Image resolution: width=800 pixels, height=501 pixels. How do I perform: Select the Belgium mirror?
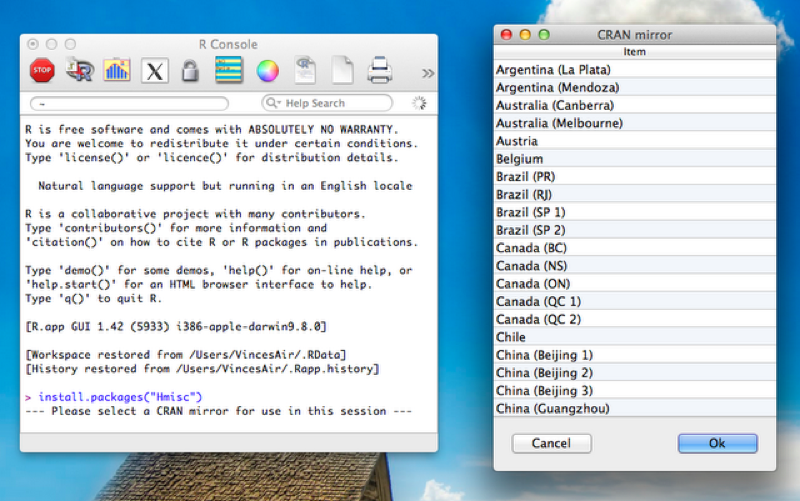pyautogui.click(x=635, y=159)
